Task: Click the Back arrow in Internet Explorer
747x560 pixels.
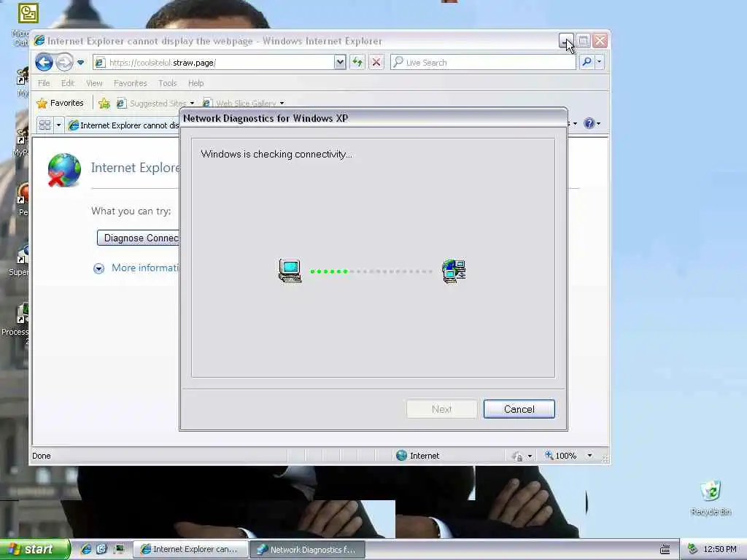Action: click(44, 62)
